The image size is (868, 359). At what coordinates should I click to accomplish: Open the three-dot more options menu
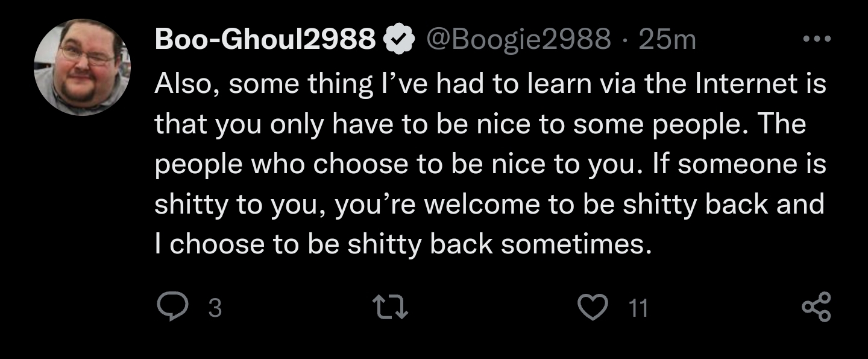point(817,39)
